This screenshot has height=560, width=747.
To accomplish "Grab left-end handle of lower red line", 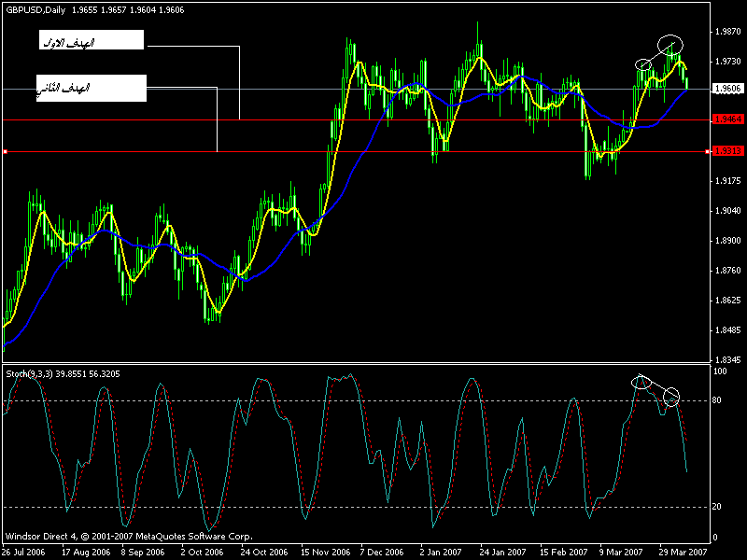I will coord(5,151).
